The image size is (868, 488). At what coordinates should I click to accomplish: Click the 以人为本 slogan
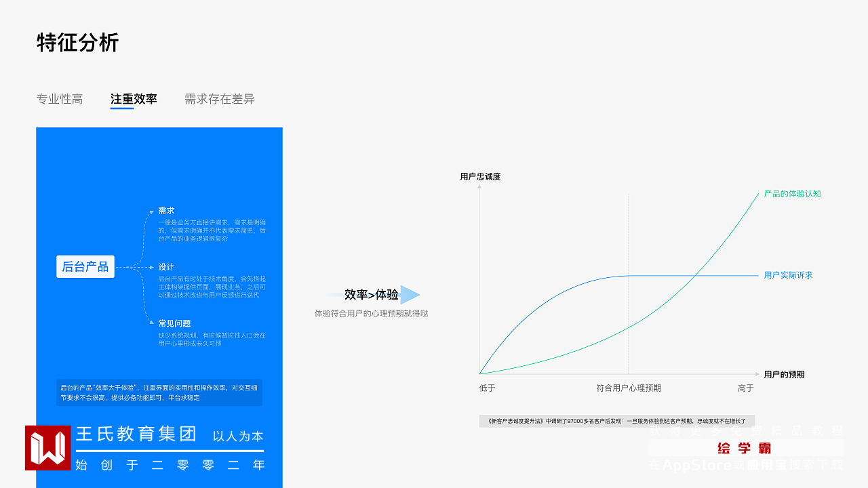point(238,436)
